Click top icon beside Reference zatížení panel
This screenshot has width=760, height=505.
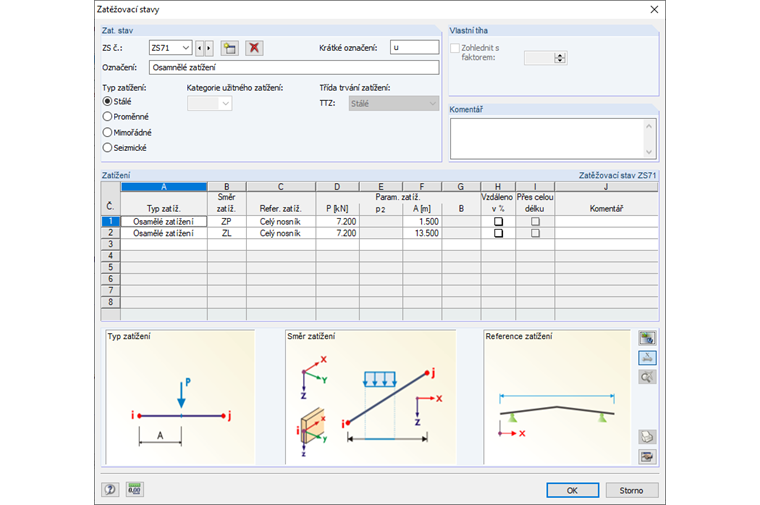647,338
